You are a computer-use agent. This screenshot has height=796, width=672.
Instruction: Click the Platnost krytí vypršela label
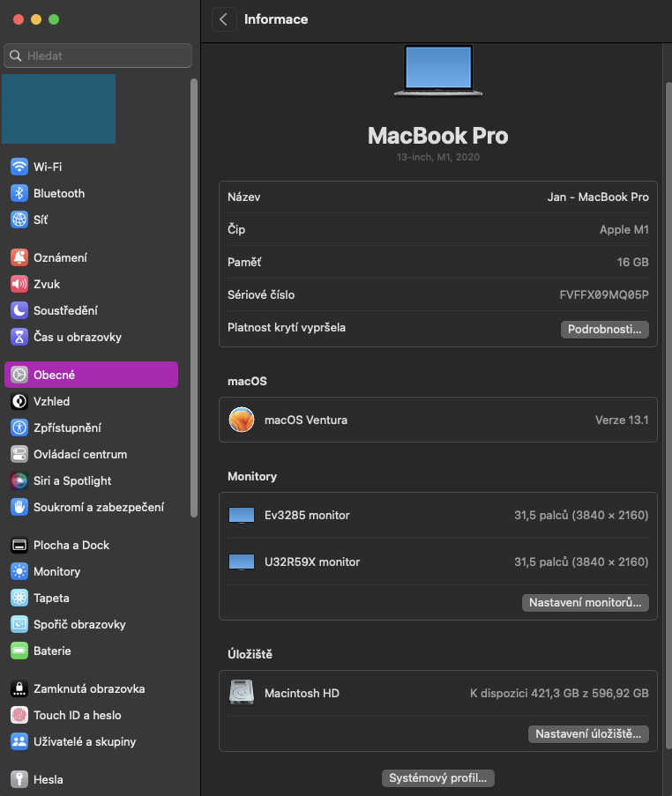(x=287, y=327)
